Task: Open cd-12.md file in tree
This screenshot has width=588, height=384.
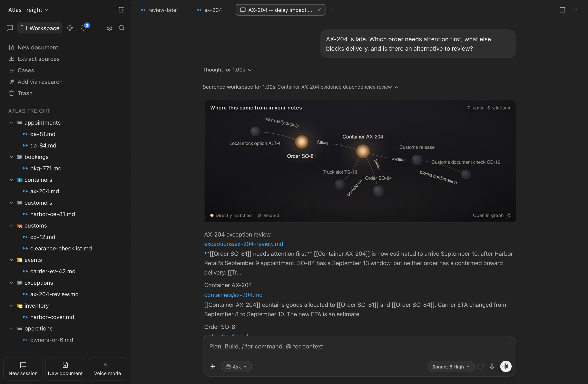Action: click(x=42, y=237)
